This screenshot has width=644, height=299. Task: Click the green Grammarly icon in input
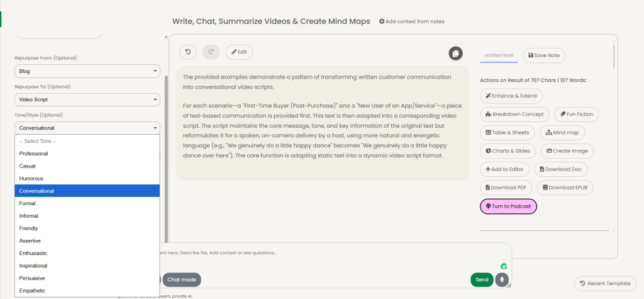pos(504,266)
